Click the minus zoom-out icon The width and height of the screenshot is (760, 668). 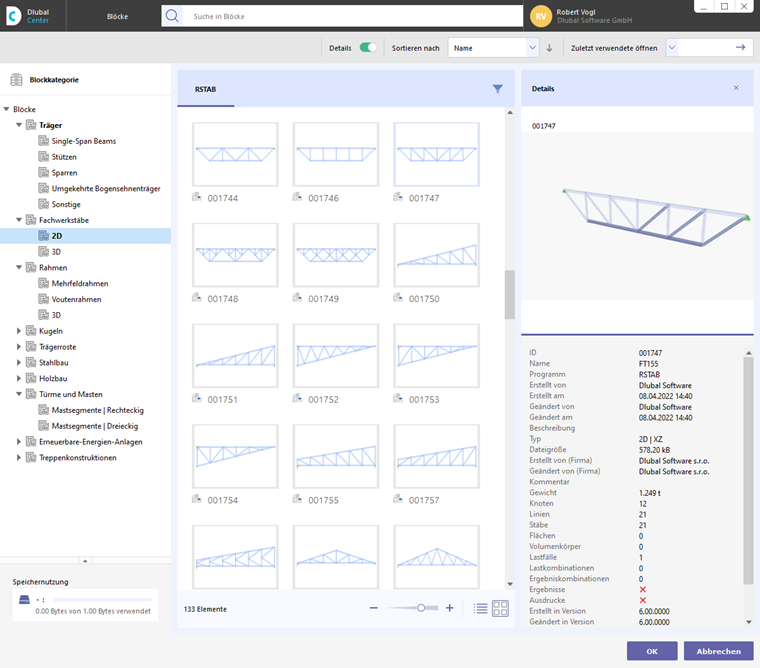pyautogui.click(x=373, y=608)
